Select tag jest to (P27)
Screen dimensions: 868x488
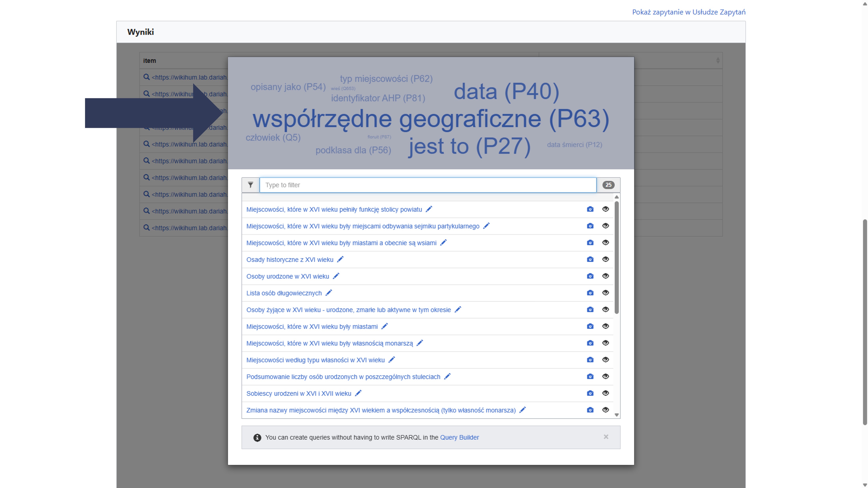469,146
